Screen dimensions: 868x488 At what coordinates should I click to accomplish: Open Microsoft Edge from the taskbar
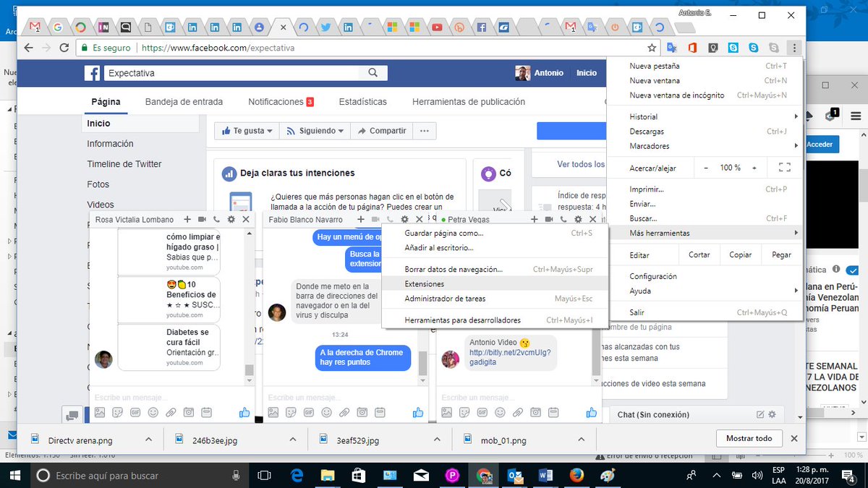(297, 475)
